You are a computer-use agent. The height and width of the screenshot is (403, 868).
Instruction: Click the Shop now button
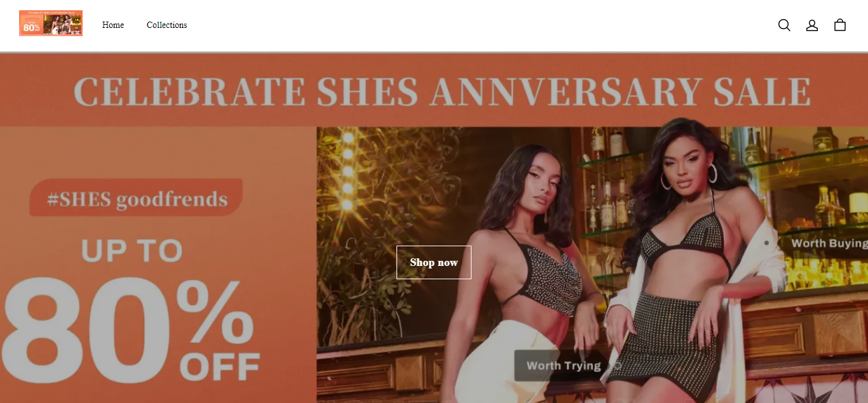pyautogui.click(x=434, y=262)
